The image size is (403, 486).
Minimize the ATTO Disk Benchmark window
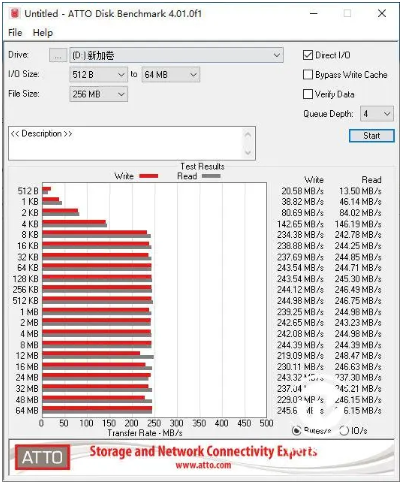(x=314, y=14)
